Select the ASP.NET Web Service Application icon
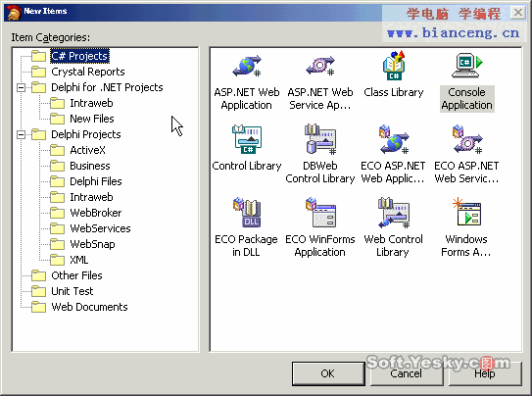The height and width of the screenshot is (396, 532). pos(320,67)
